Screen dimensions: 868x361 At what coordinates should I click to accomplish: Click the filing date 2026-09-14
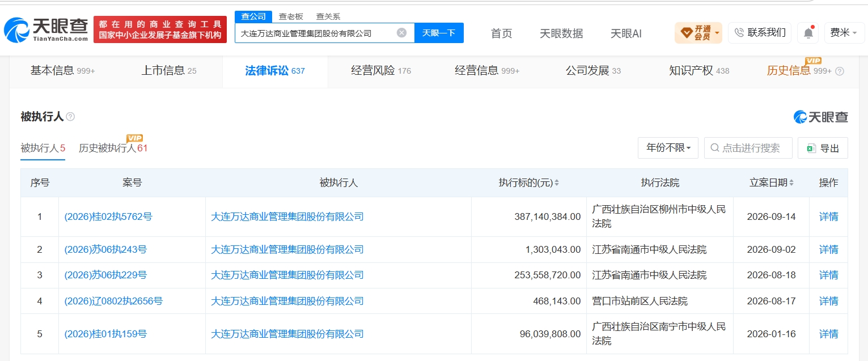(x=771, y=216)
